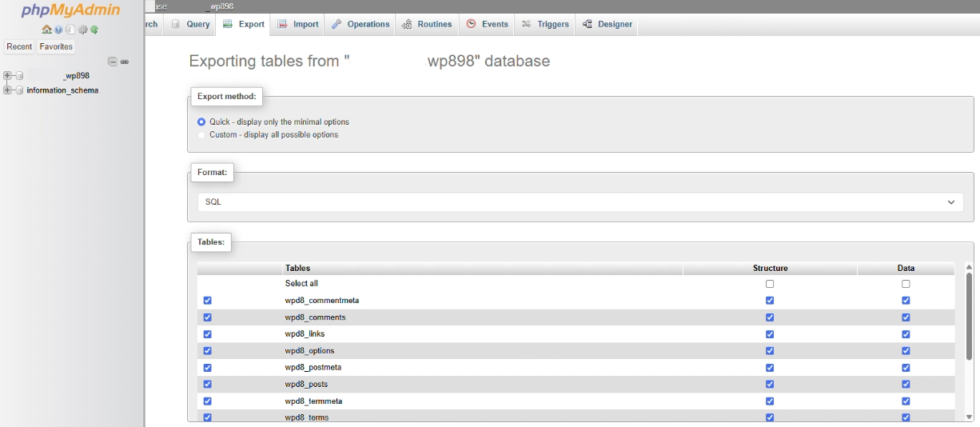The image size is (980, 427).
Task: Click the wpd8_posts table name
Action: [x=306, y=385]
